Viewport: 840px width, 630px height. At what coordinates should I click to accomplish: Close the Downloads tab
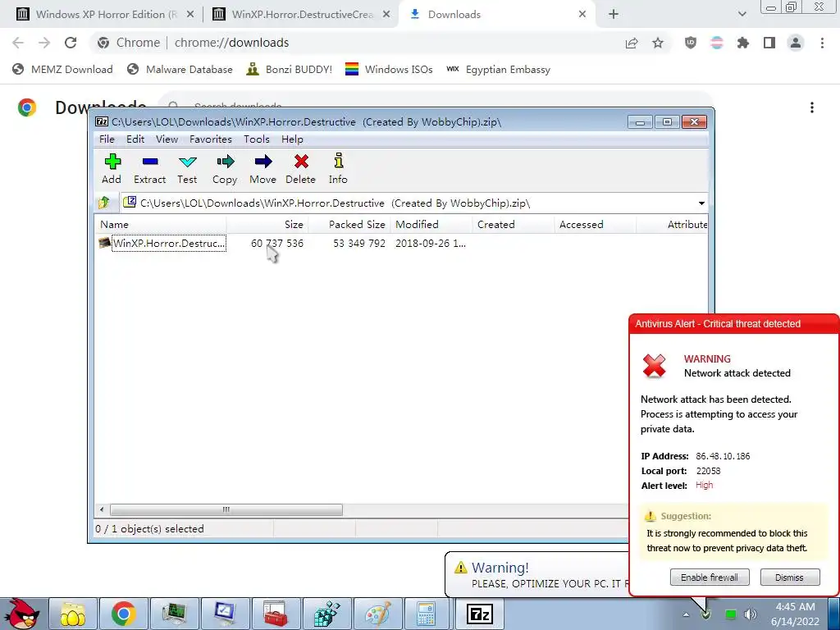tap(582, 15)
